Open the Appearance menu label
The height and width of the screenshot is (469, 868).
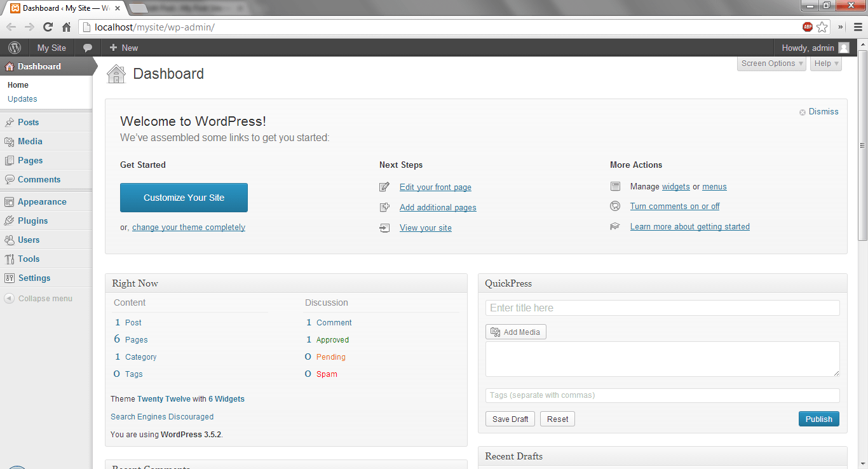click(42, 201)
